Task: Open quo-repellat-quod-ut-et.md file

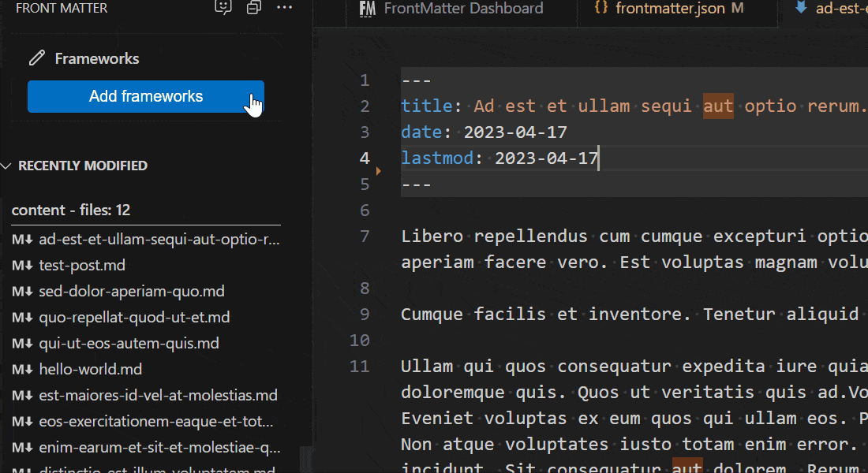Action: (134, 318)
